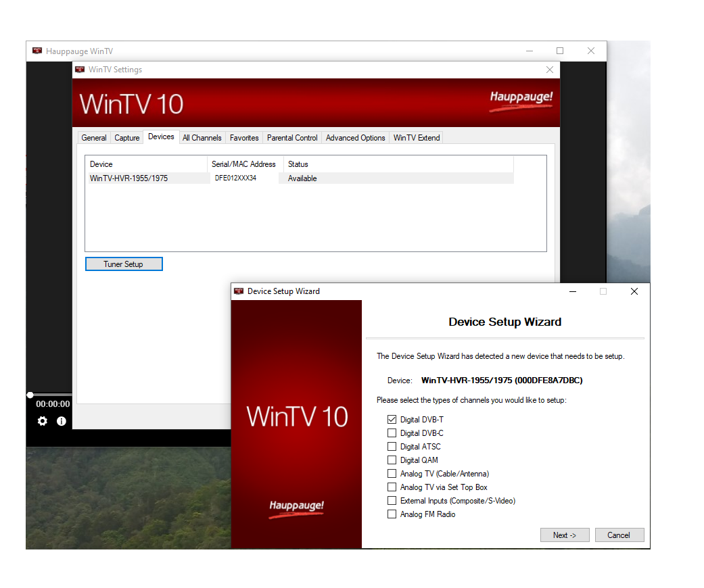Maximize the Hauppauge WinTV window
Viewport: 704px width, 588px height.
pyautogui.click(x=559, y=51)
